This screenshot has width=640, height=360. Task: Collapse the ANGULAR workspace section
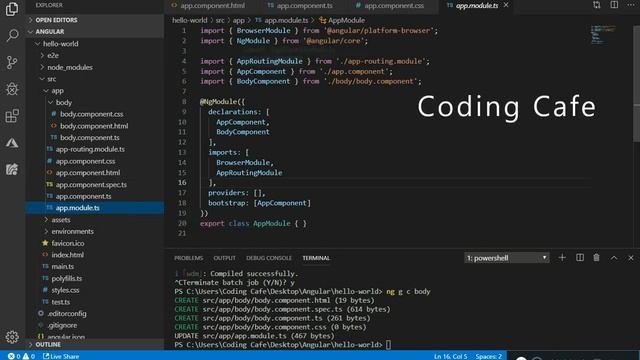click(95, 31)
